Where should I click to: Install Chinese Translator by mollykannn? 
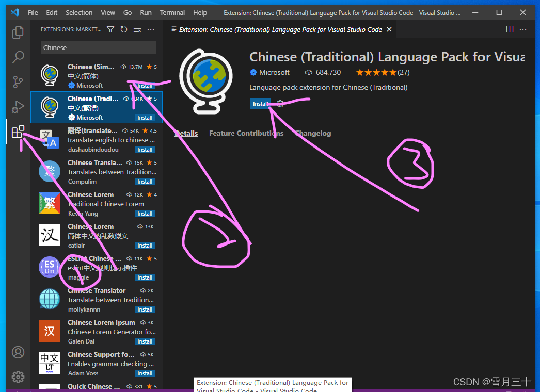(x=145, y=310)
